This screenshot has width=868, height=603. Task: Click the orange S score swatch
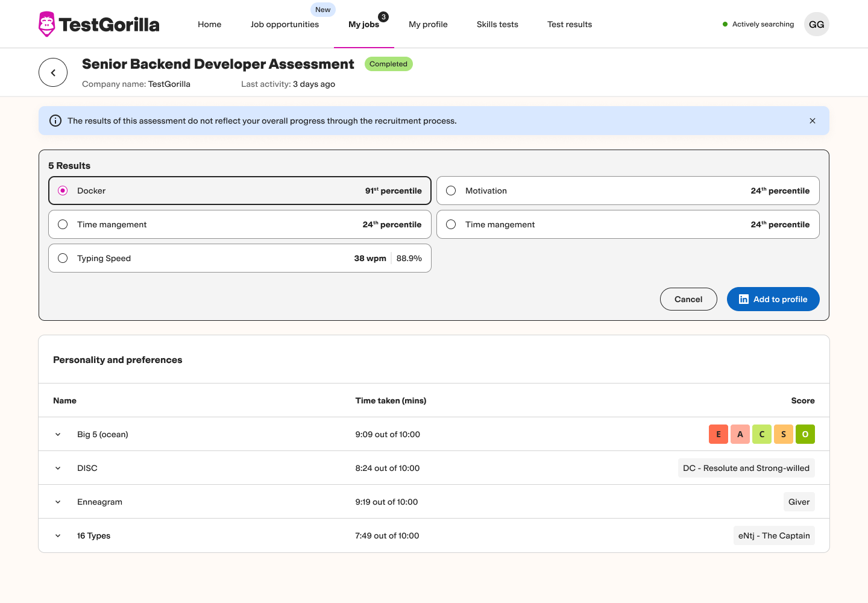(784, 434)
